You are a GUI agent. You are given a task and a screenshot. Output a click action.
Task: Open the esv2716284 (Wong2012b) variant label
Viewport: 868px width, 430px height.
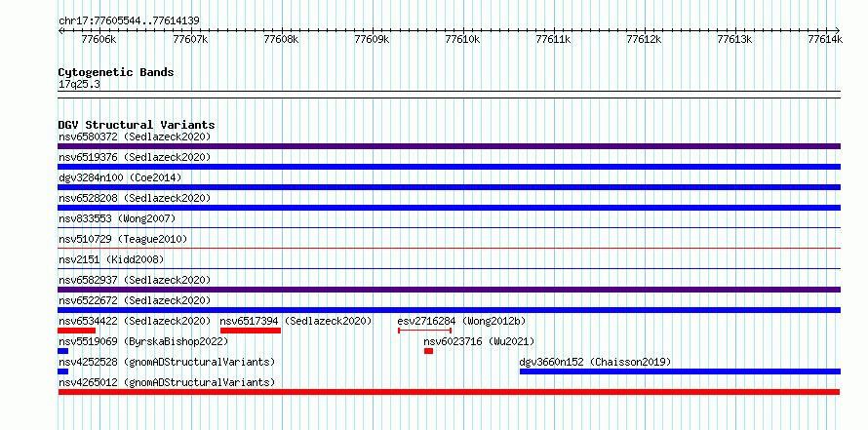click(x=461, y=321)
